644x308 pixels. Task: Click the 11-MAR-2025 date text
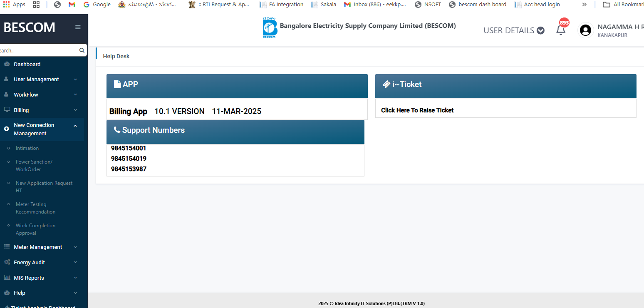pyautogui.click(x=237, y=111)
